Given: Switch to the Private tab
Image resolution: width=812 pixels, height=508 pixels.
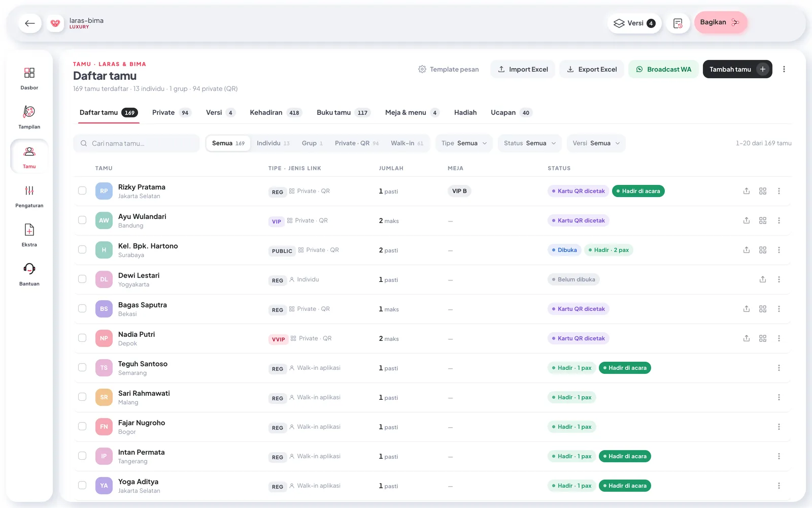Looking at the screenshot, I should [x=172, y=112].
